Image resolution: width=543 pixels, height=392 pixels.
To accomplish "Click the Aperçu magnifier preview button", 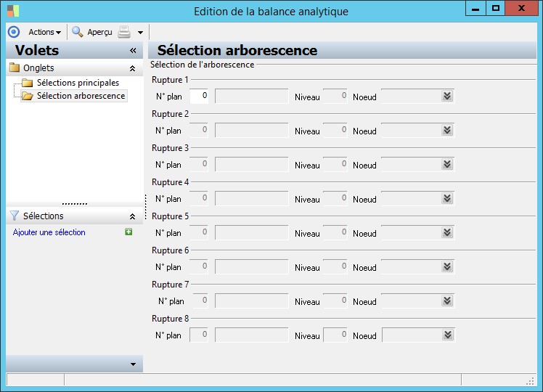I will (92, 32).
